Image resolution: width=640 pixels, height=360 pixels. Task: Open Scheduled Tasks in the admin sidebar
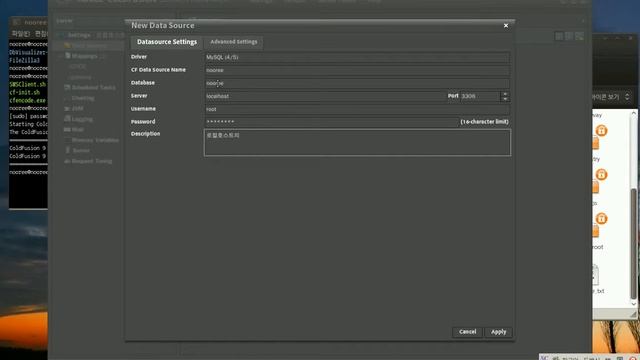coord(93,87)
